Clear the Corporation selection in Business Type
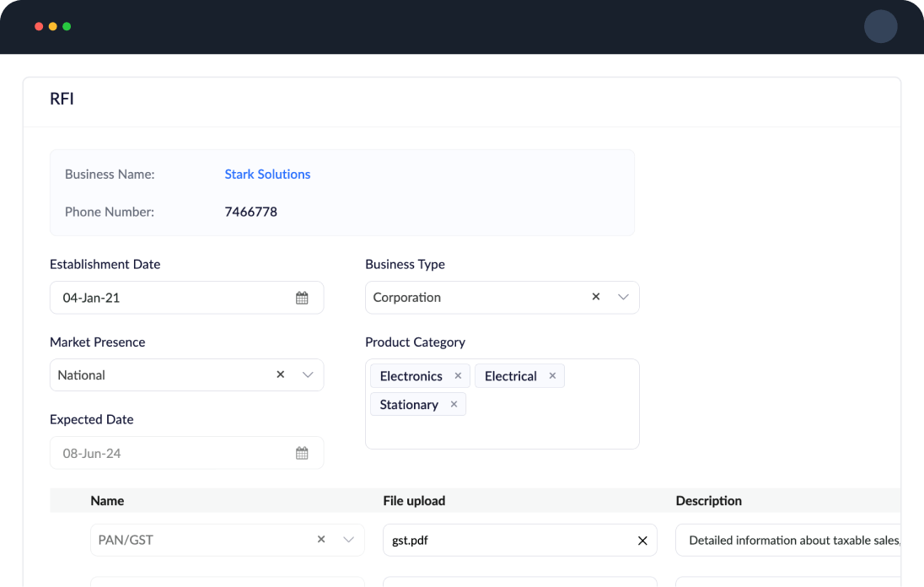 point(596,297)
